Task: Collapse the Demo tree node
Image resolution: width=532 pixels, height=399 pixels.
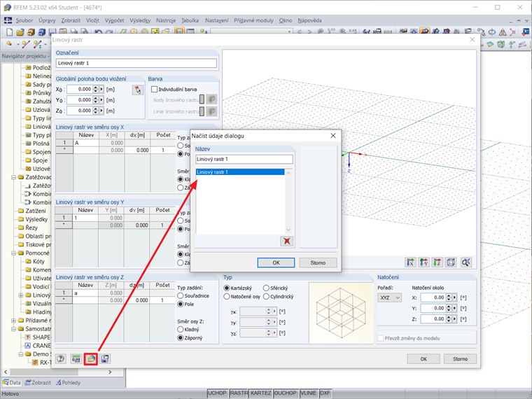Action: pyautogui.click(x=21, y=354)
